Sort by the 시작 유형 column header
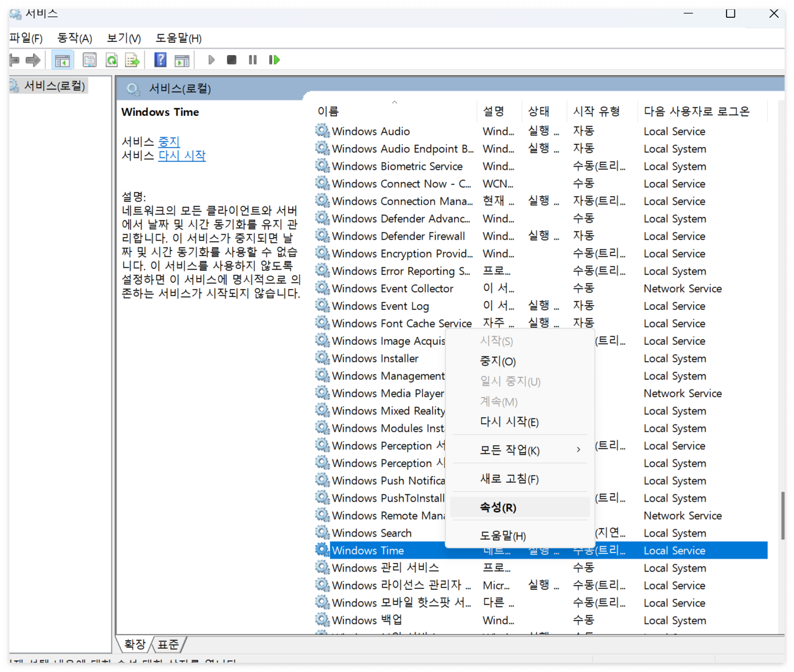 click(602, 111)
